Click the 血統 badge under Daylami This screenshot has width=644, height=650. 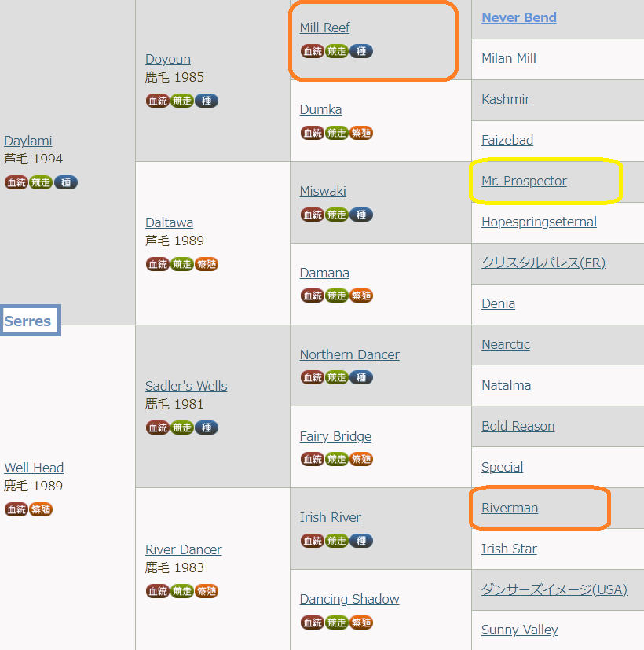coord(16,182)
